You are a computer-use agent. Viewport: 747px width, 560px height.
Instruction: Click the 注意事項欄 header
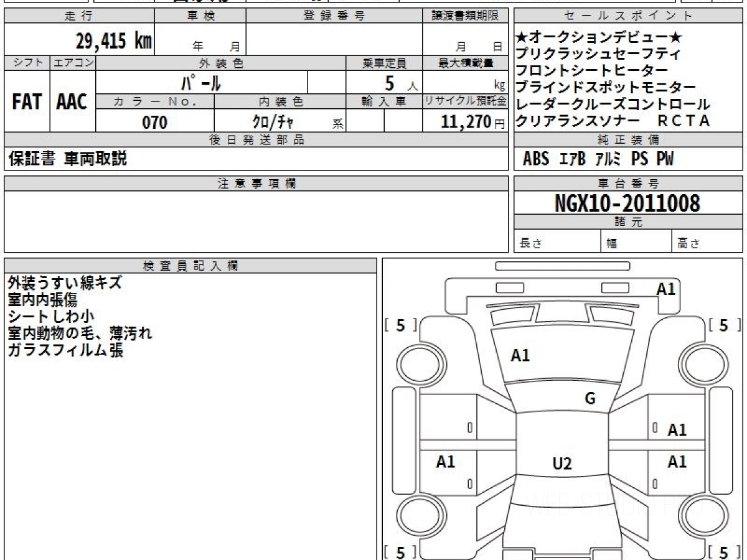click(256, 184)
